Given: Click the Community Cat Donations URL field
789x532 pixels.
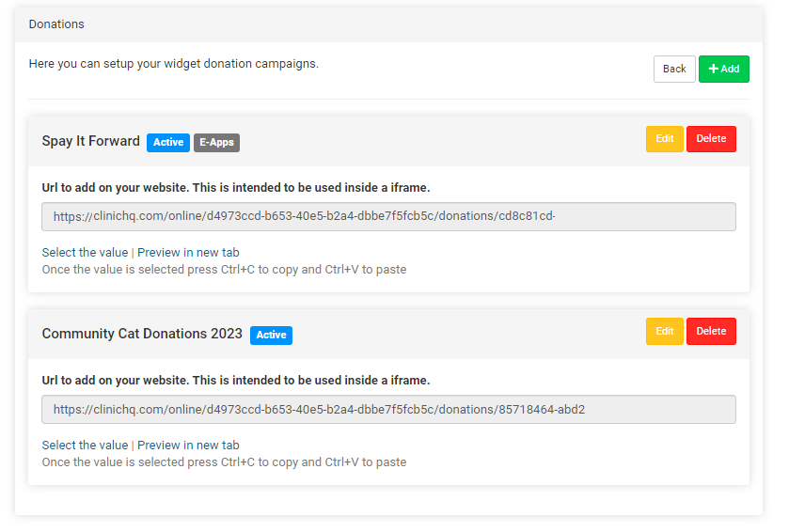Looking at the screenshot, I should 388,409.
